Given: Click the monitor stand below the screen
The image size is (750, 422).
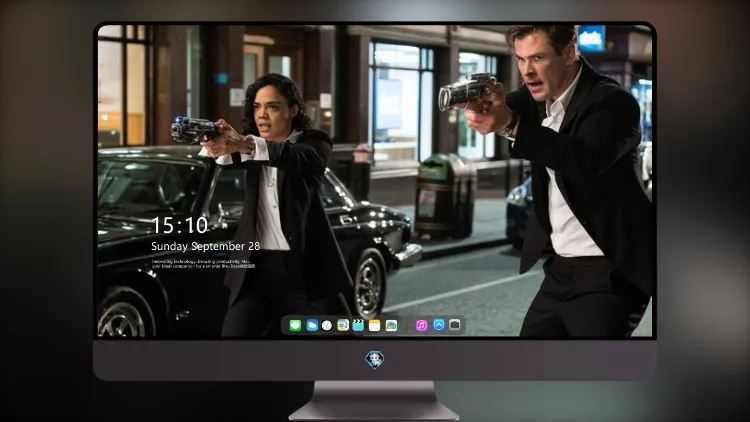Looking at the screenshot, I should pos(374,400).
